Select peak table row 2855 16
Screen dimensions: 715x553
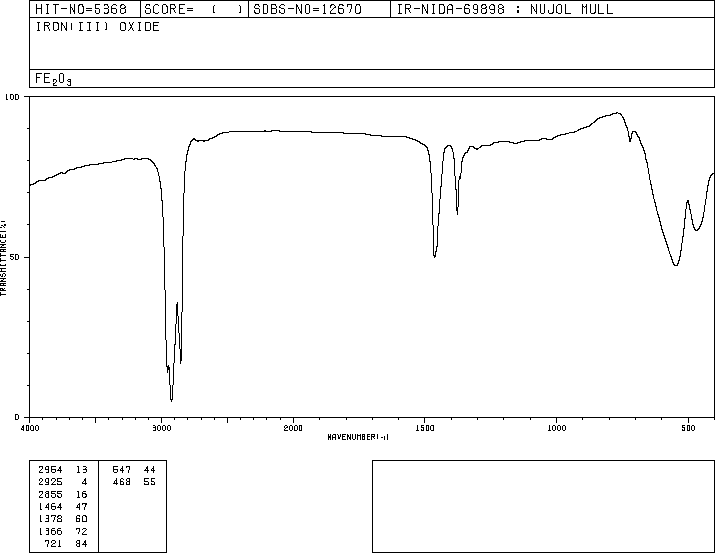pyautogui.click(x=63, y=495)
